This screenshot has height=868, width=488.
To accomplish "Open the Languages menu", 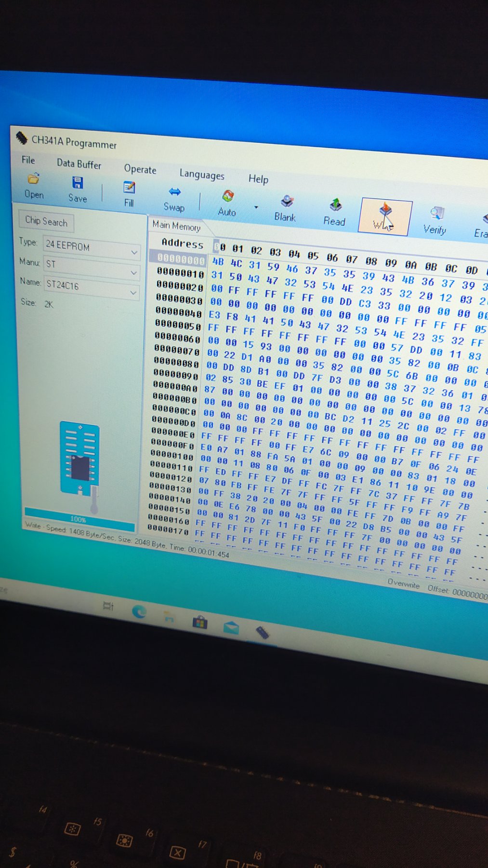I will point(202,175).
